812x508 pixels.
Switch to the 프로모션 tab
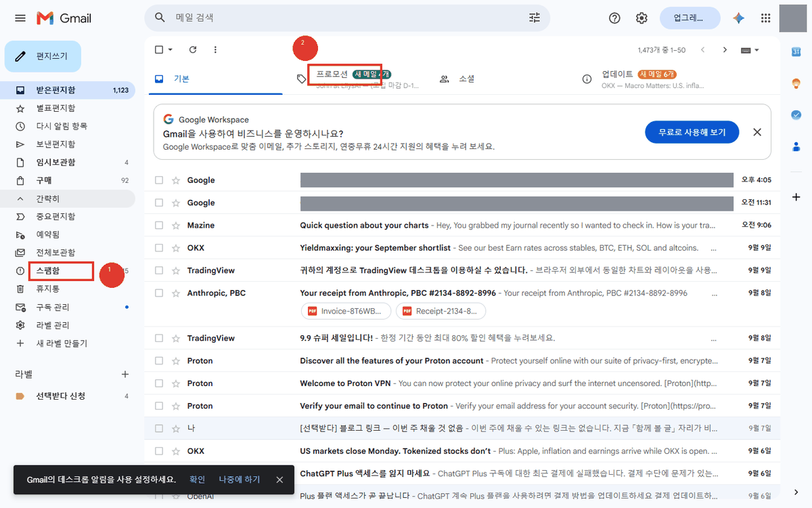point(357,79)
